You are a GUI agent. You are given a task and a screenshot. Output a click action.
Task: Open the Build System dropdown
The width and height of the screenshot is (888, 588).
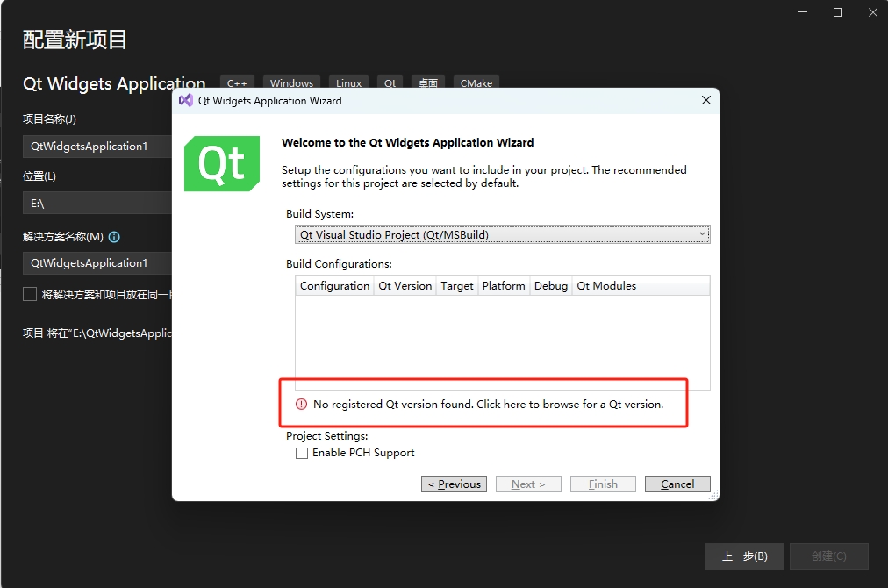(502, 234)
